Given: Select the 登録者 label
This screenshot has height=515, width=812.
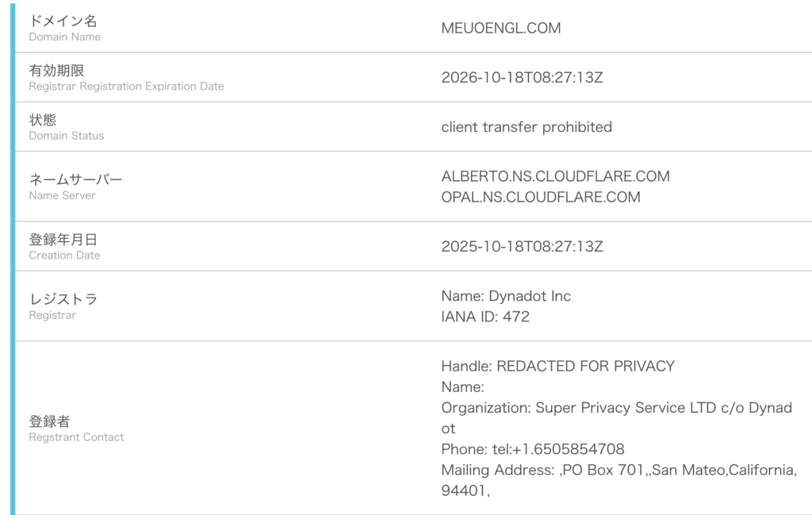Looking at the screenshot, I should tap(49, 421).
